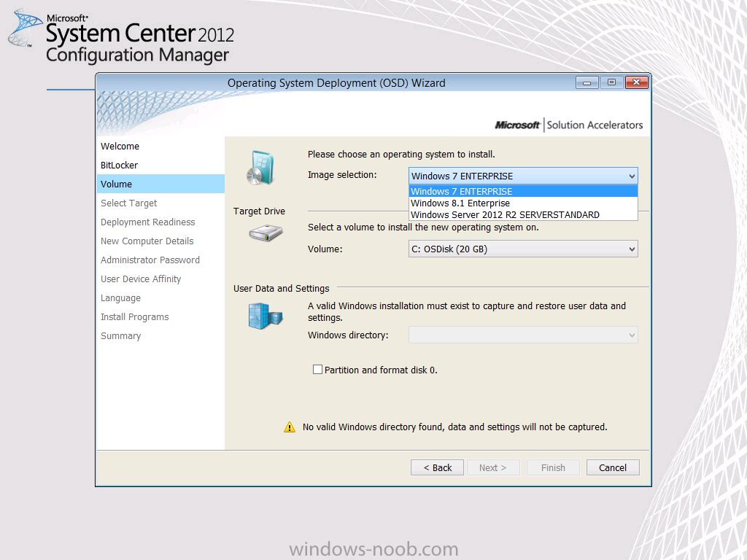
Task: Click the 'Volume:' label
Action: point(325,249)
